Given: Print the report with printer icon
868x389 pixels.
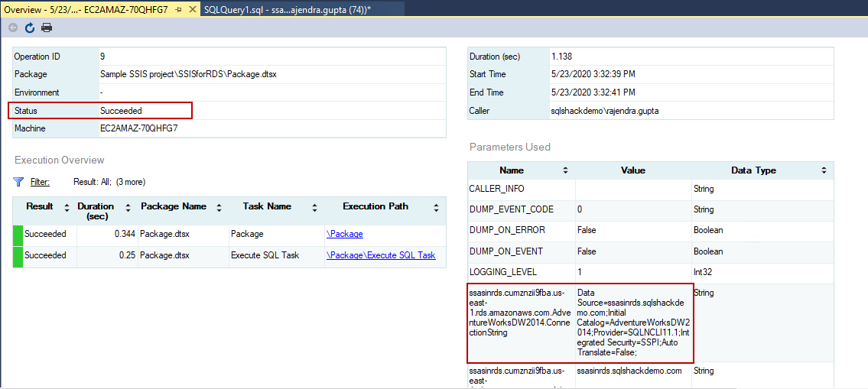Looking at the screenshot, I should point(47,27).
